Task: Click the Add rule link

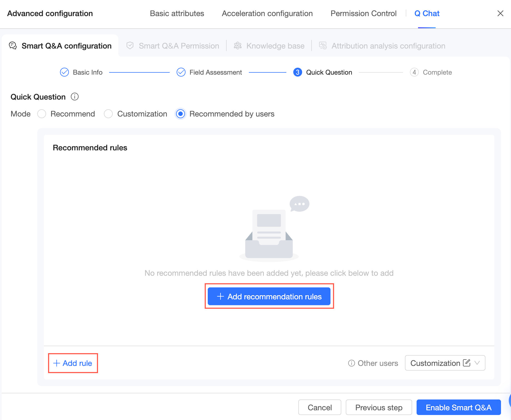Action: 73,363
